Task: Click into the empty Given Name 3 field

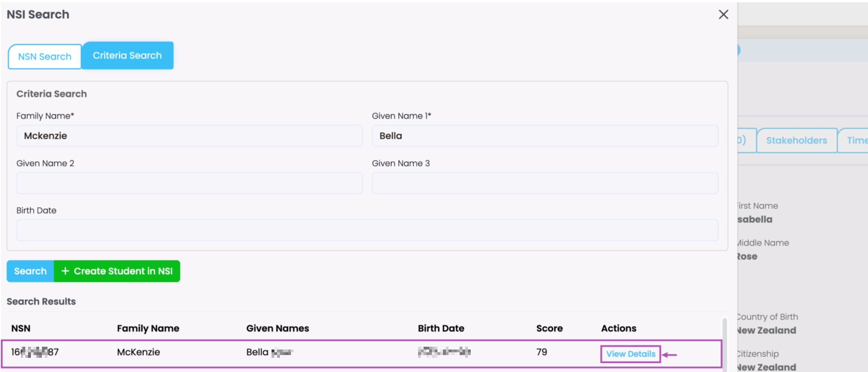Action: point(544,183)
